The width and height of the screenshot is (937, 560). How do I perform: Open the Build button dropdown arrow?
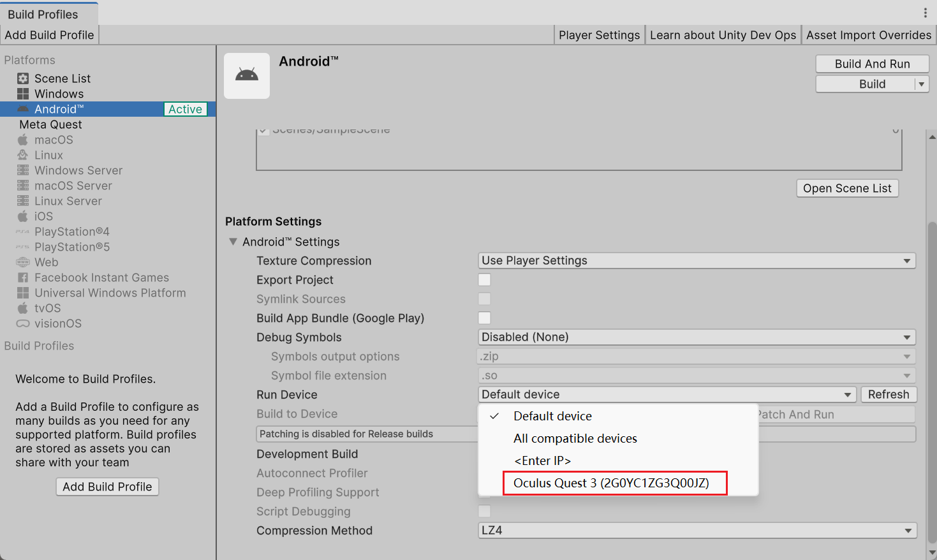[922, 84]
